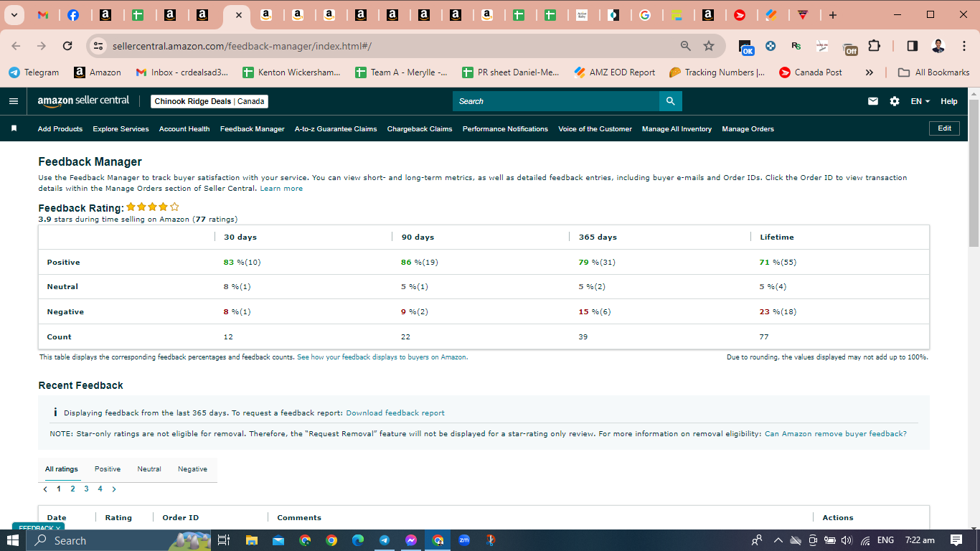This screenshot has width=980, height=551.
Task: Click the Edit button in the navigation bar
Action: tap(944, 128)
